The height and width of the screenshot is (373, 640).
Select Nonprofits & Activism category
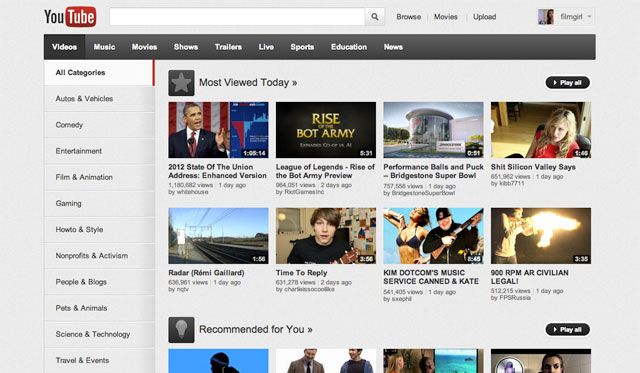pyautogui.click(x=99, y=255)
